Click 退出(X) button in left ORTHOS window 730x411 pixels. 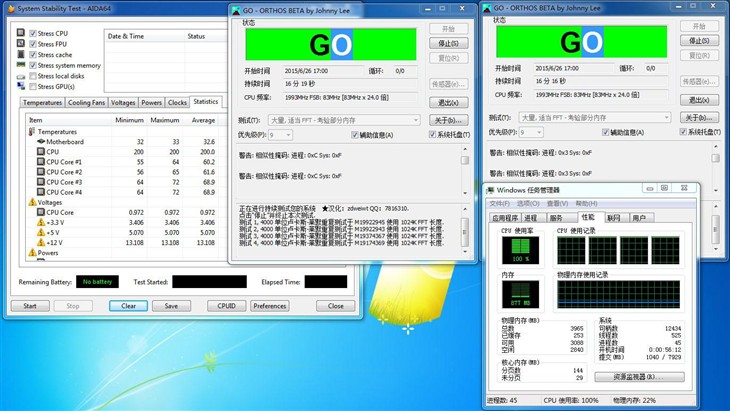click(x=448, y=102)
